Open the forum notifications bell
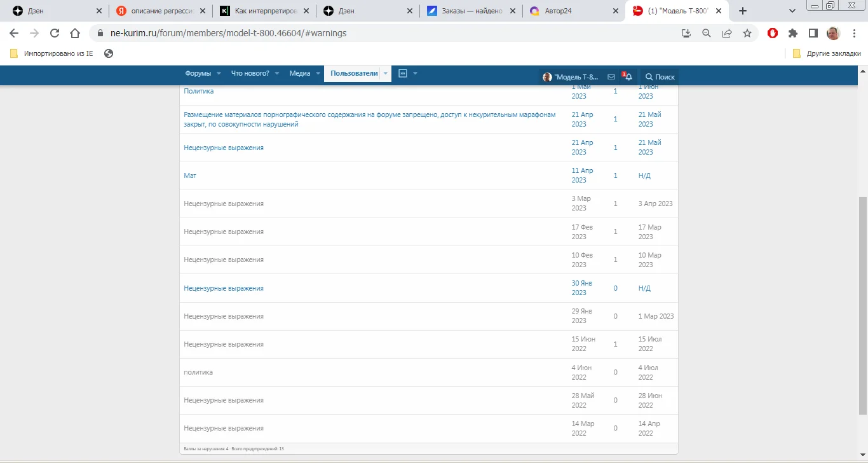This screenshot has width=868, height=463. click(x=628, y=76)
